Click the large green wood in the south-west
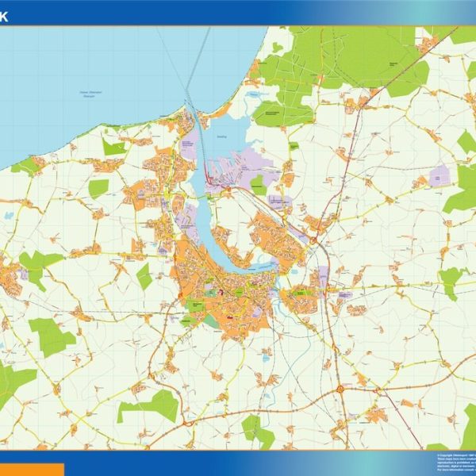The image size is (476, 476). click(52, 337)
